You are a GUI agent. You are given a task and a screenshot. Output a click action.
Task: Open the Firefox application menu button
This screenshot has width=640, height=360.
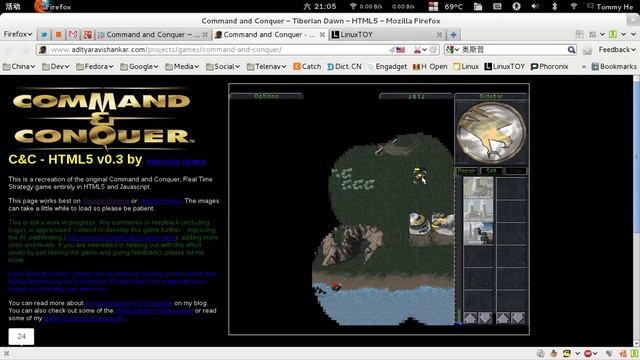(18, 34)
